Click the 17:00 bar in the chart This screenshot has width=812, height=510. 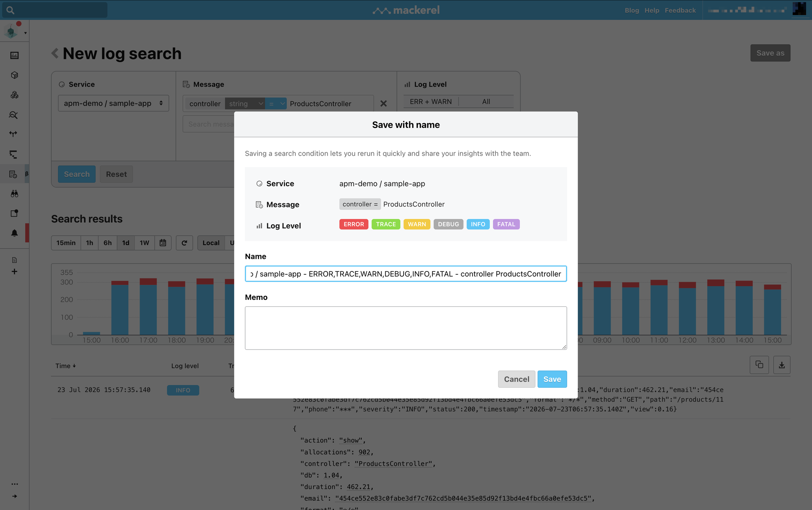pos(148,306)
